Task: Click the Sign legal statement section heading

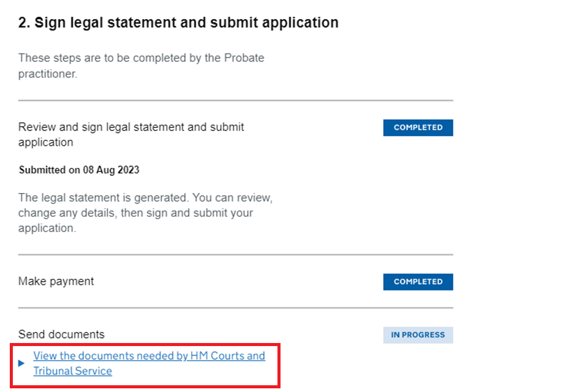Action: (186, 23)
